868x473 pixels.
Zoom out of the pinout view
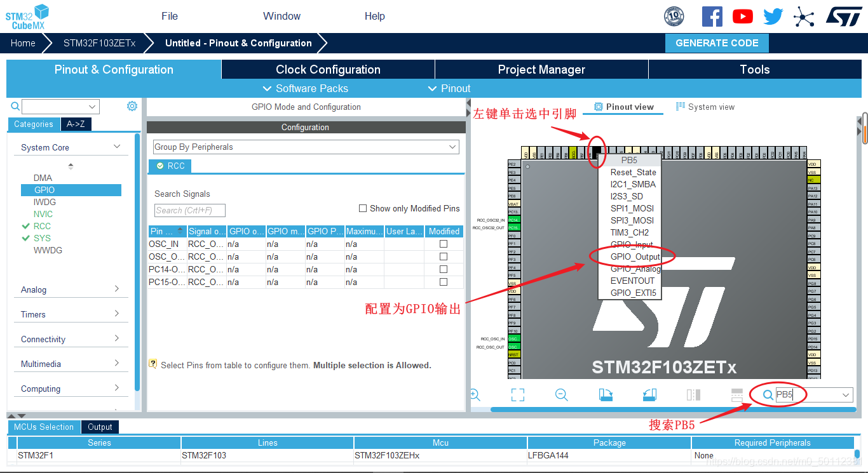pos(561,395)
